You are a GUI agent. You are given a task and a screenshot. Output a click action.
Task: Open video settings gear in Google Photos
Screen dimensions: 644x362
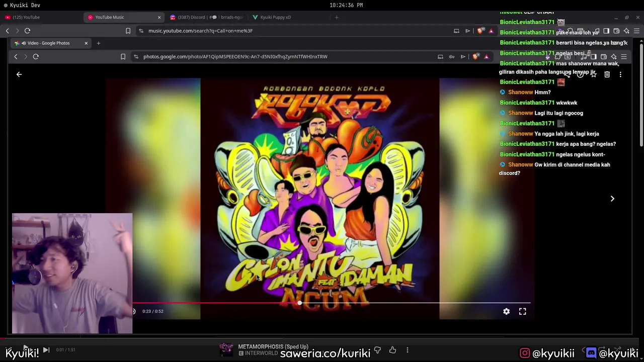pos(507,312)
